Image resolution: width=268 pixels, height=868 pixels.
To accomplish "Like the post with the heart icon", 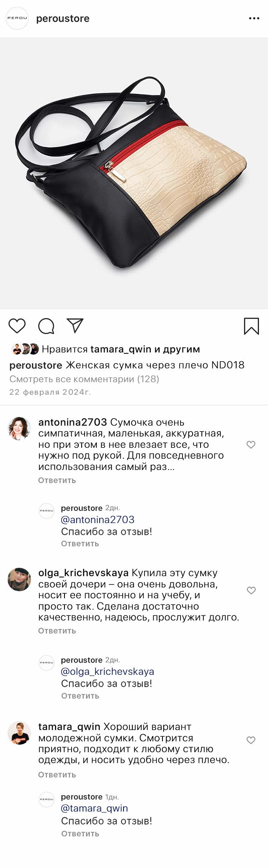I will coord(17,326).
